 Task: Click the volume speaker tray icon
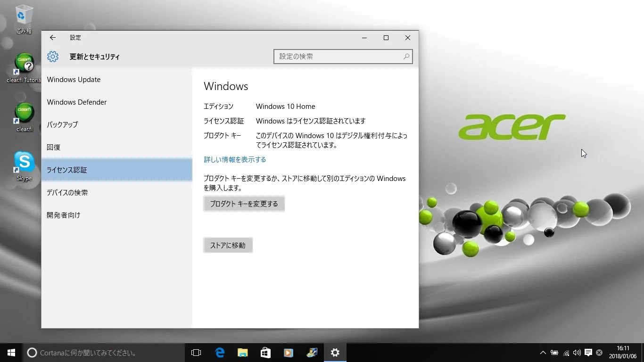pyautogui.click(x=577, y=353)
